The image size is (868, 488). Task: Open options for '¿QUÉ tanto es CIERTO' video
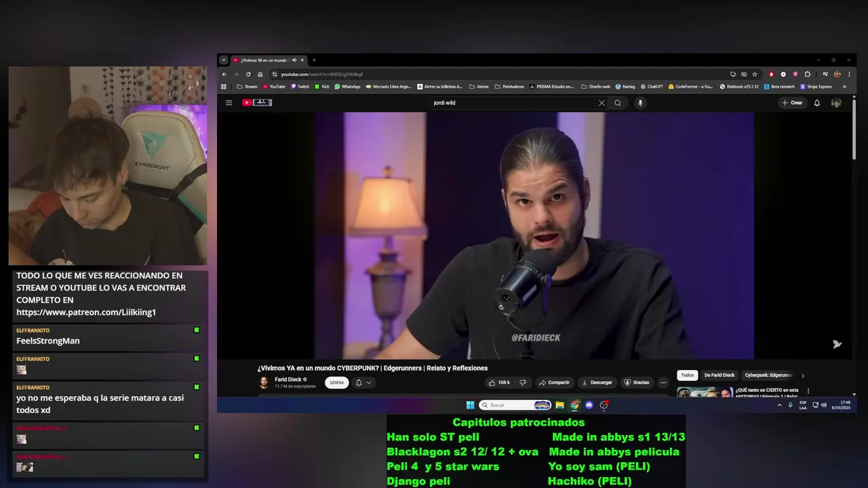pyautogui.click(x=808, y=391)
